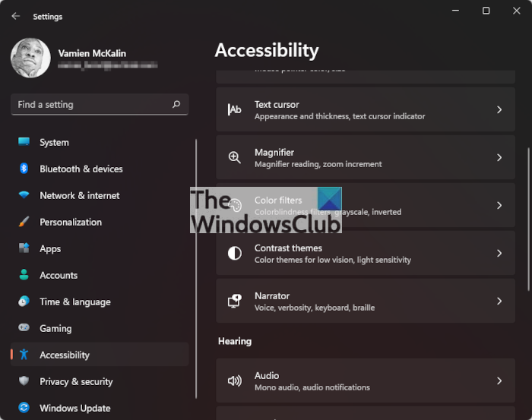532x420 pixels.
Task: Select System in the sidebar
Action: pyautogui.click(x=54, y=142)
